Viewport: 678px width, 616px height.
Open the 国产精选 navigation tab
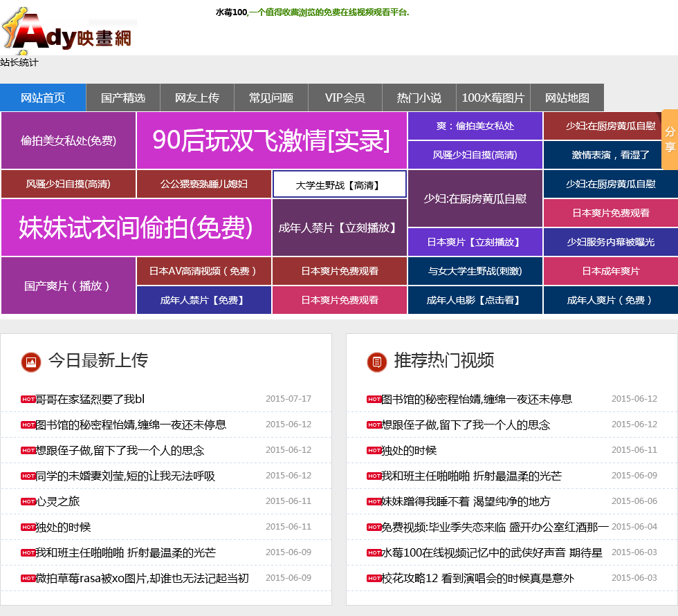click(123, 97)
